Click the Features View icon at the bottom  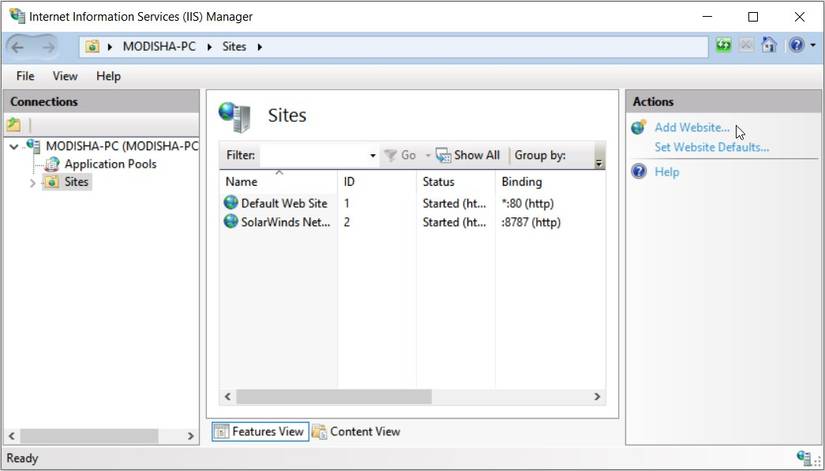point(222,432)
